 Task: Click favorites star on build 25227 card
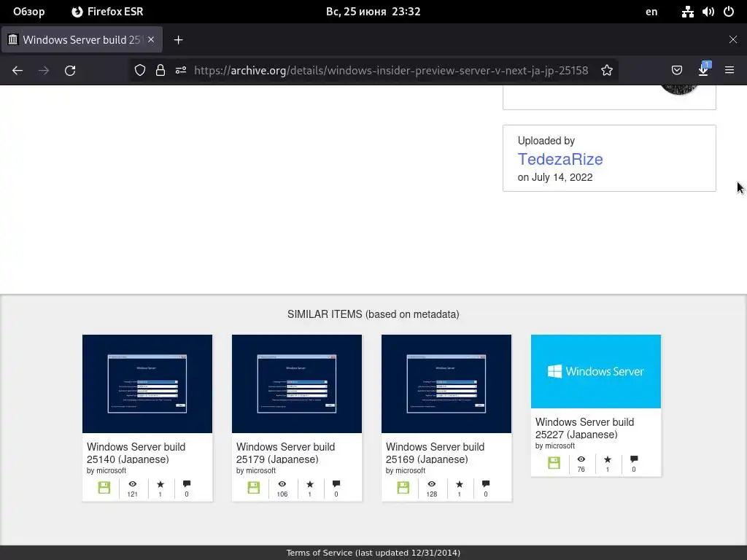(608, 459)
